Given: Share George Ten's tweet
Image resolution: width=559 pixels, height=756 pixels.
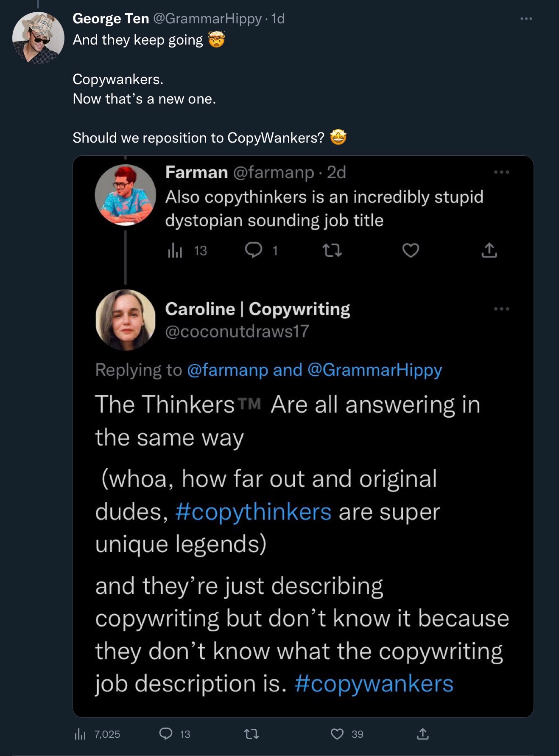Looking at the screenshot, I should click(423, 734).
